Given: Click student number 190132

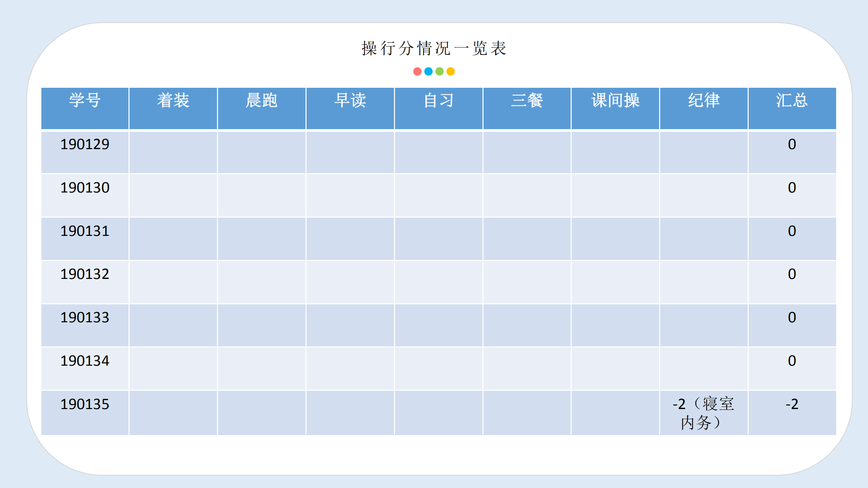Looking at the screenshot, I should [x=85, y=274].
